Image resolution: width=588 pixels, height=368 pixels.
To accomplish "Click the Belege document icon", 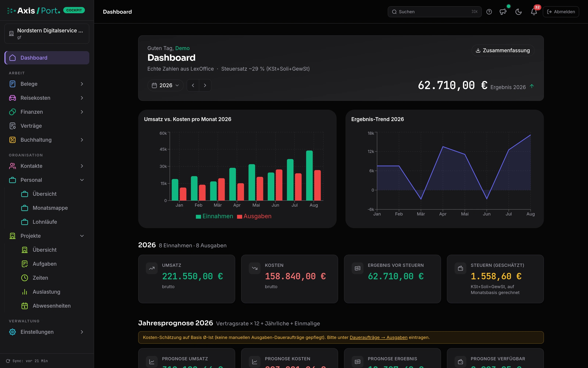I will coord(12,84).
